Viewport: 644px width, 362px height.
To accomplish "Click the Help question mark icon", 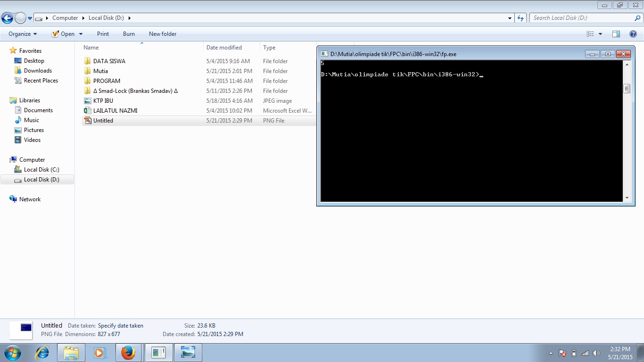I will [x=633, y=34].
